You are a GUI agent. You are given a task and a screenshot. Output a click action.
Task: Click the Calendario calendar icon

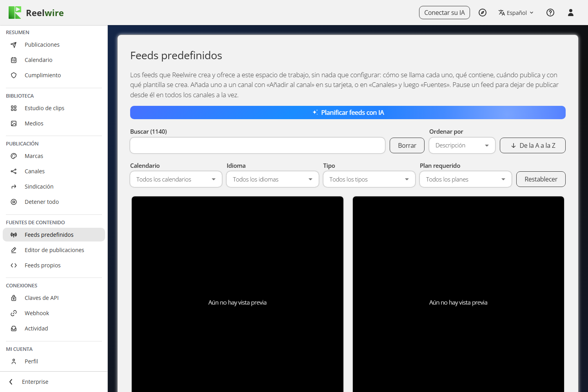14,60
